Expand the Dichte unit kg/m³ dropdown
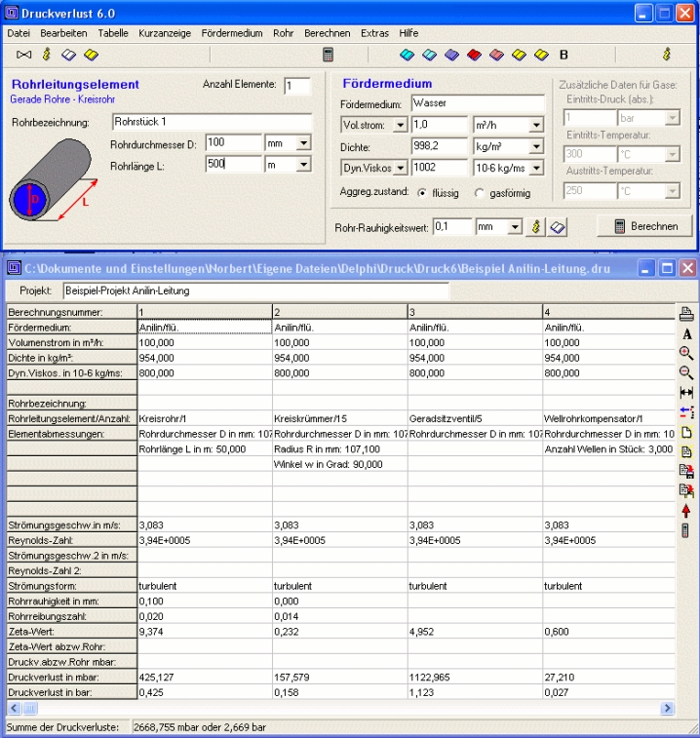The image size is (700, 738). point(535,147)
